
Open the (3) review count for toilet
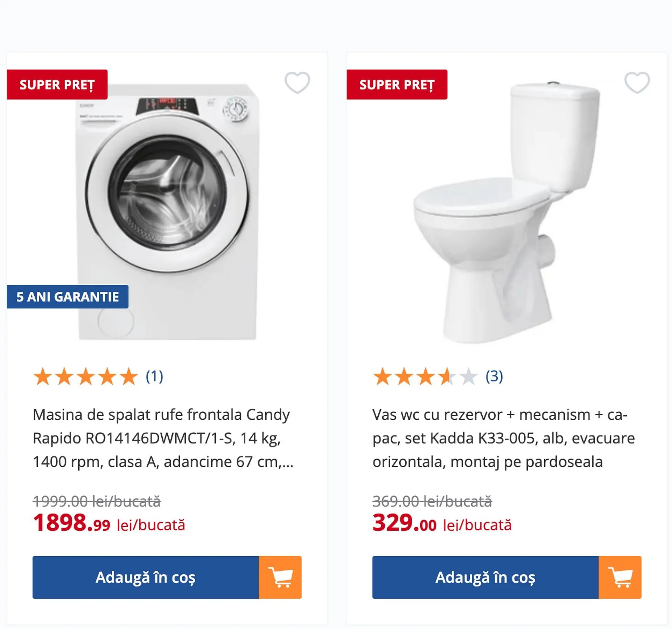pos(494,377)
